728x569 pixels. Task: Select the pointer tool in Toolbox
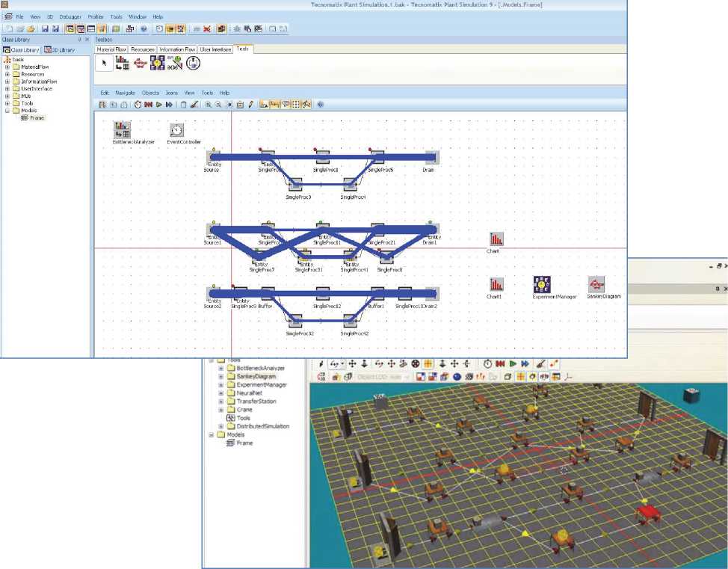(105, 64)
